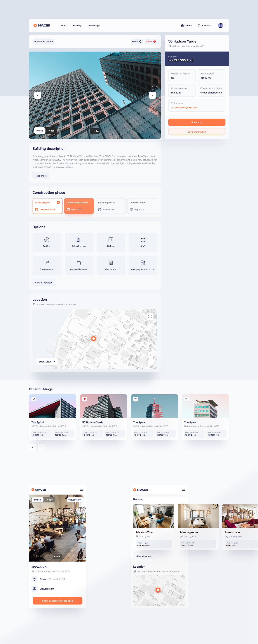The height and width of the screenshot is (644, 258).
Task: Toggle the Saved heart button
Action: point(151,41)
